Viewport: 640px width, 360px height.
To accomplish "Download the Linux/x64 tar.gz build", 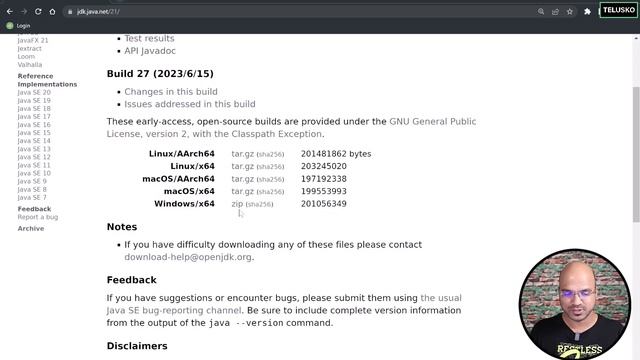I will tap(242, 166).
